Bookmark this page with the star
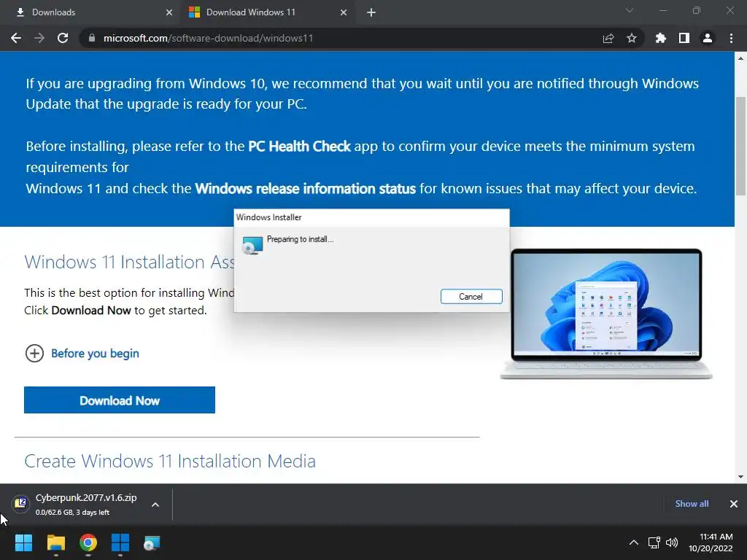The image size is (747, 560). [631, 38]
